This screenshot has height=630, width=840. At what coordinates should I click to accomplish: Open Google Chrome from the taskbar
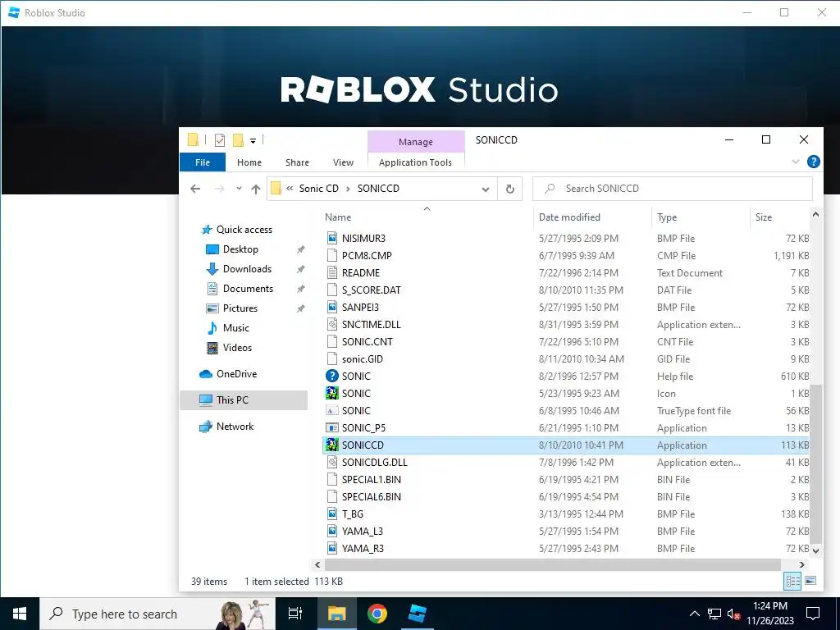[x=377, y=614]
